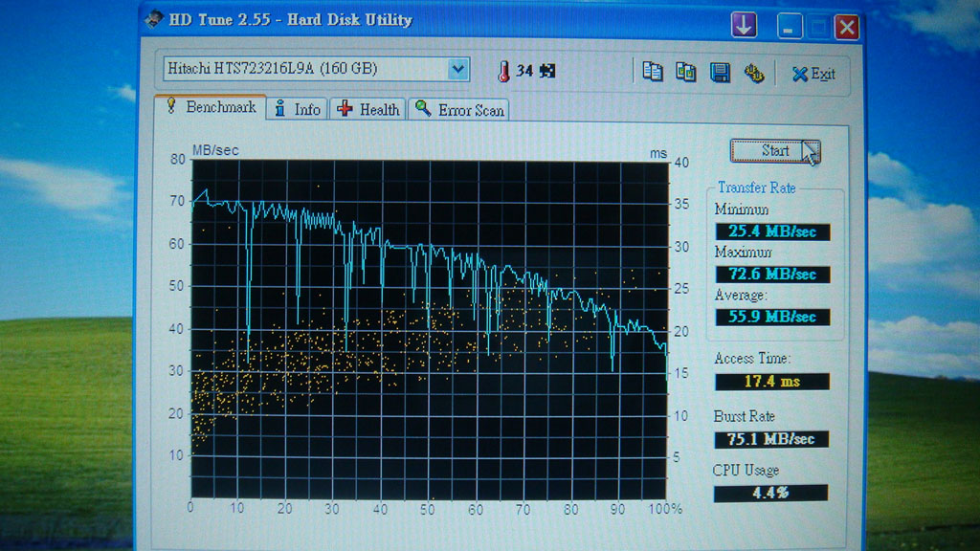
Task: Select the Health tab
Action: click(x=369, y=110)
